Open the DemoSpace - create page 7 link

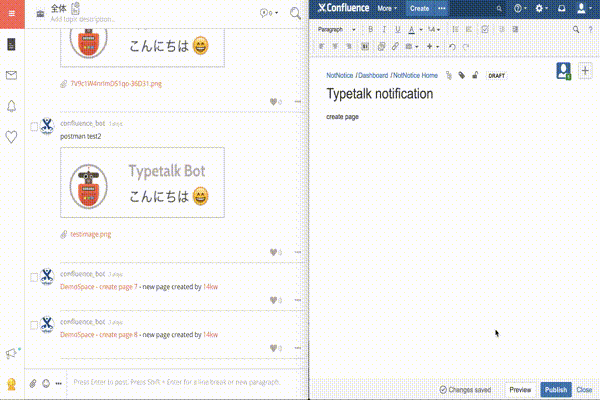(99, 287)
